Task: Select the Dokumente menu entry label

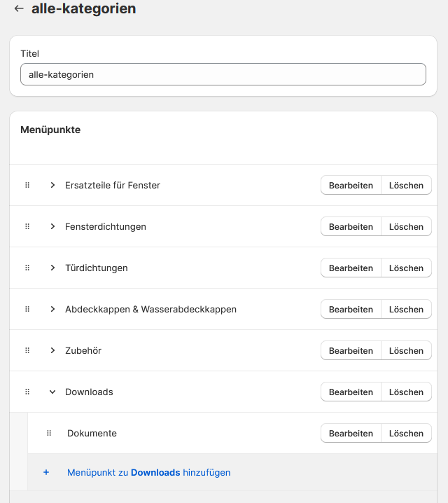Action: (x=92, y=434)
